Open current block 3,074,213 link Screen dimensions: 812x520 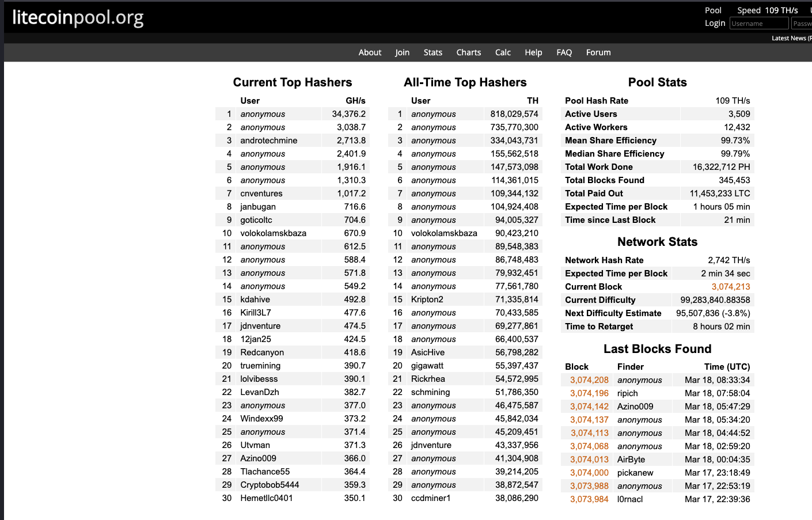coord(730,287)
